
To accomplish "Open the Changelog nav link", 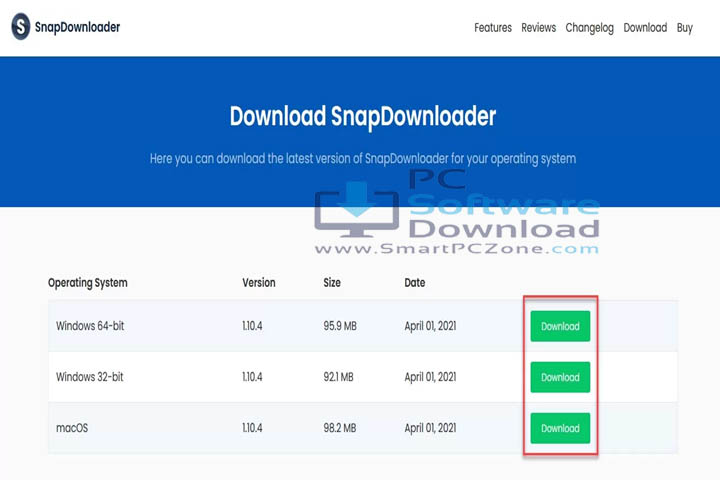I will pyautogui.click(x=589, y=28).
